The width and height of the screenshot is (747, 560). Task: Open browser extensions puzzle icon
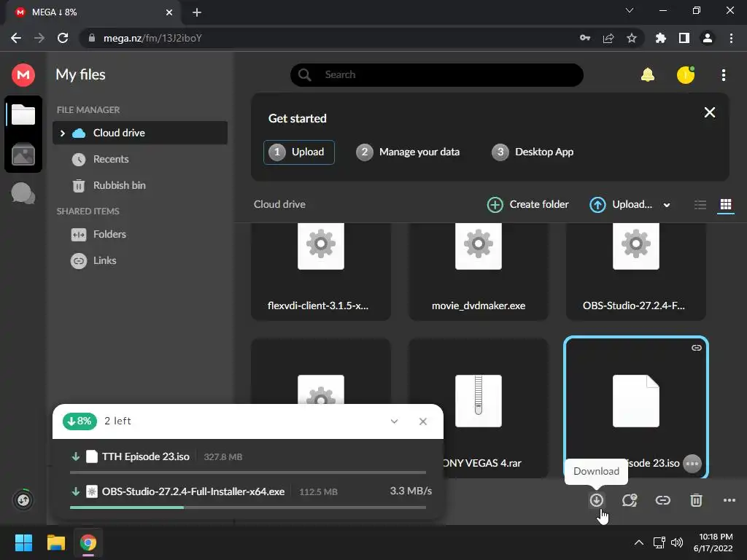click(660, 38)
